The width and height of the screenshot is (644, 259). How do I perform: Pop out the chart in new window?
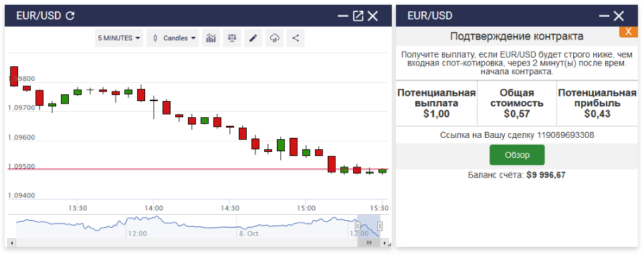tap(358, 16)
